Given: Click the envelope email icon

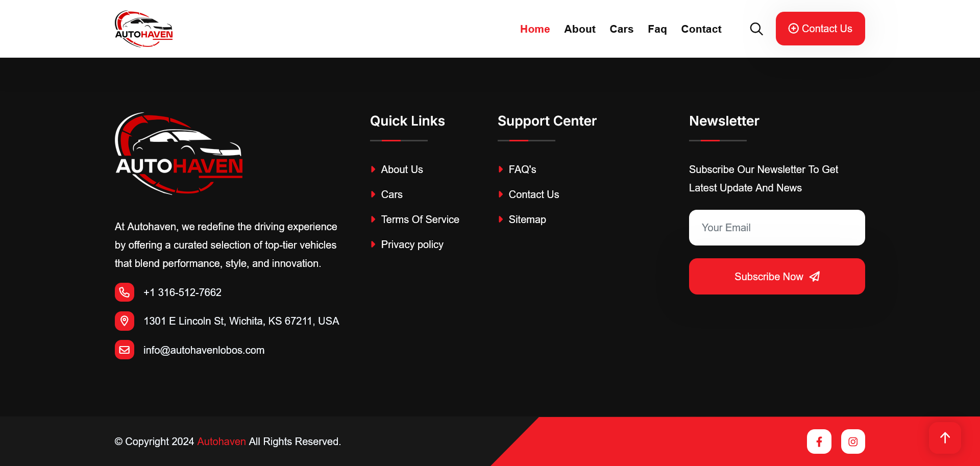Looking at the screenshot, I should [125, 350].
